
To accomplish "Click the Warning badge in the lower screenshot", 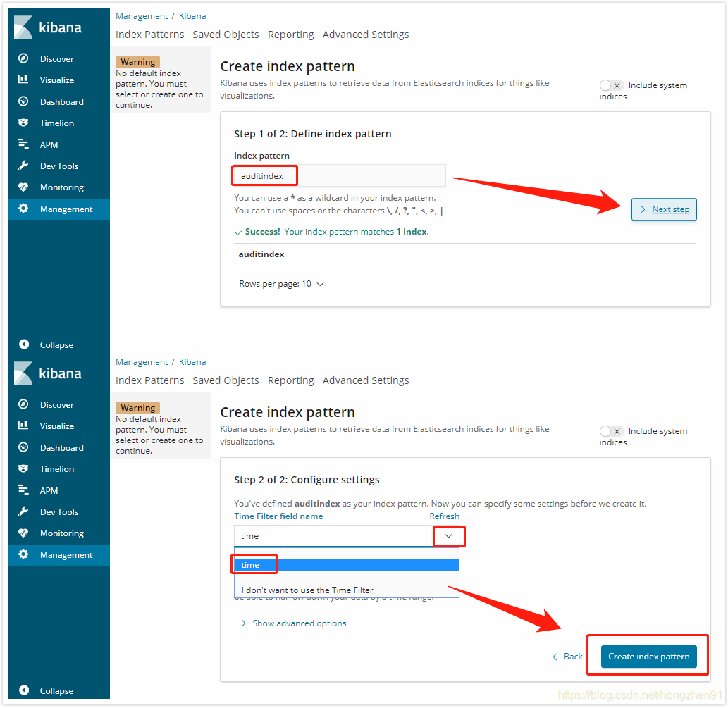I will 138,408.
